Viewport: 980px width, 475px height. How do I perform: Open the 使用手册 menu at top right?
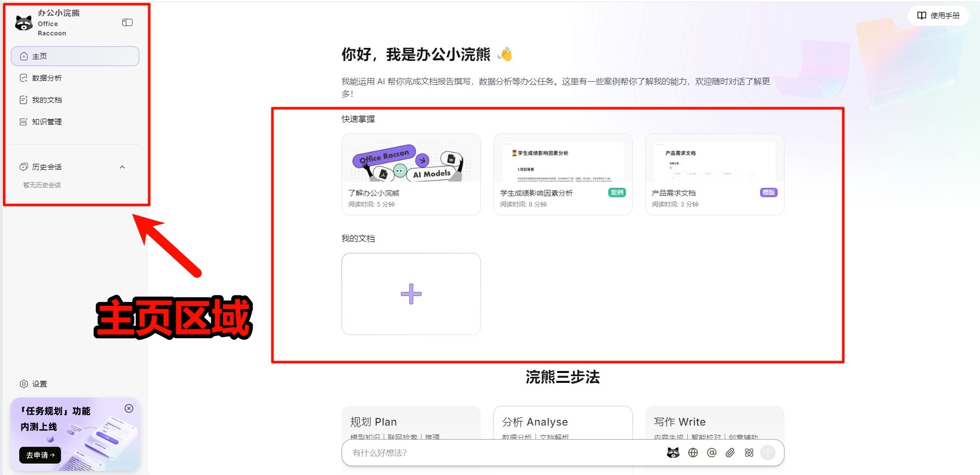pyautogui.click(x=937, y=16)
